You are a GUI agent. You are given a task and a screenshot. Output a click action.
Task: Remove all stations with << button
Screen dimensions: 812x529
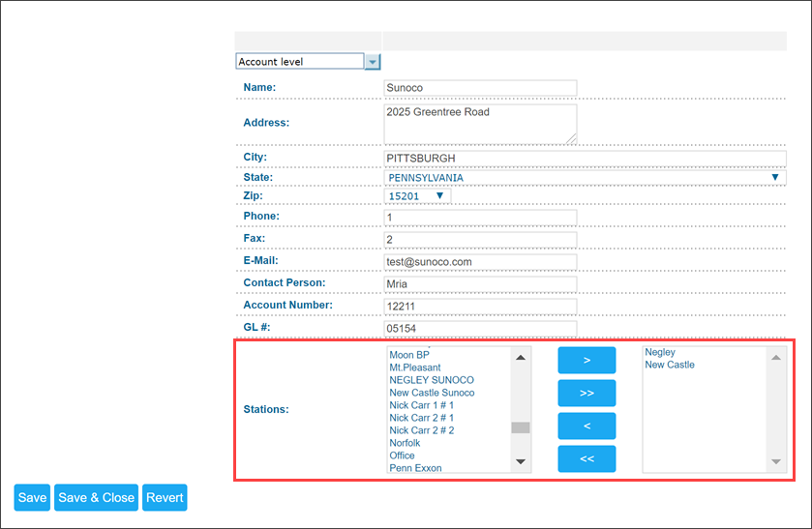click(x=586, y=458)
